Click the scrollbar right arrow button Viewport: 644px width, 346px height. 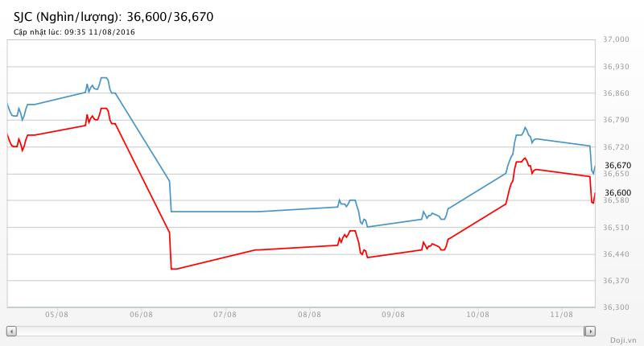589,331
